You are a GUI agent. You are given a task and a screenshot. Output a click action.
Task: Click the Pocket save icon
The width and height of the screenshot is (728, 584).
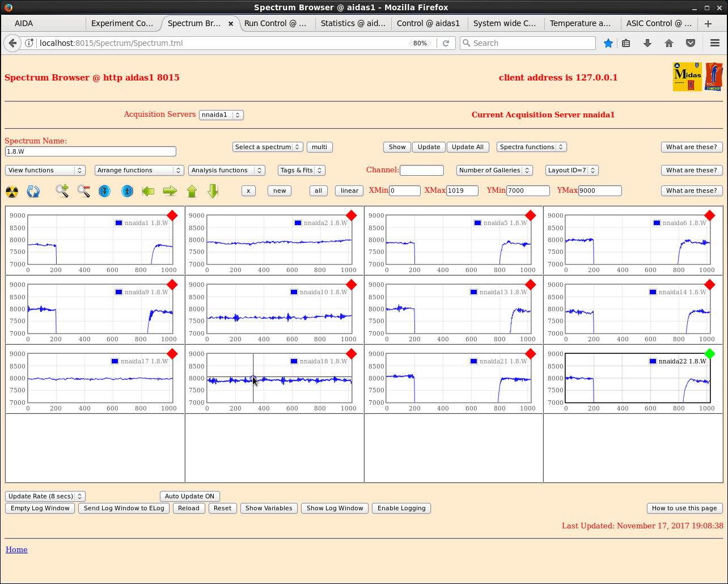691,43
